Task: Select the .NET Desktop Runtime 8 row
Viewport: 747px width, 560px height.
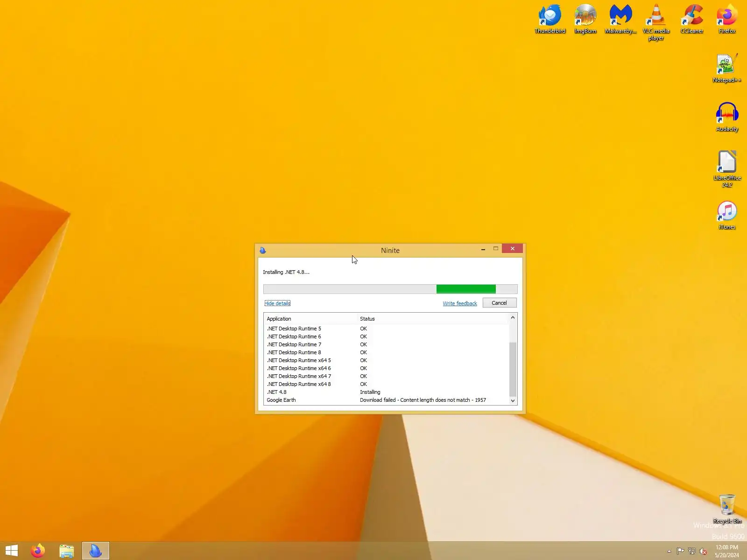Action: coord(387,352)
